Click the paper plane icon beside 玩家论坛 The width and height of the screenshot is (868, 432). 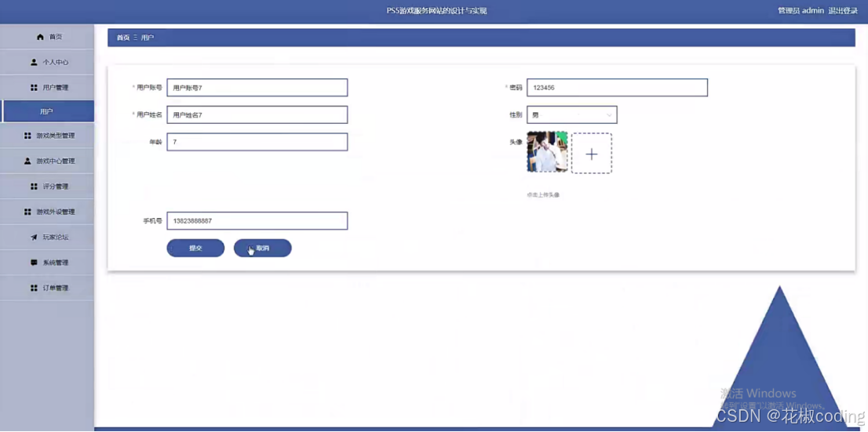(x=34, y=238)
